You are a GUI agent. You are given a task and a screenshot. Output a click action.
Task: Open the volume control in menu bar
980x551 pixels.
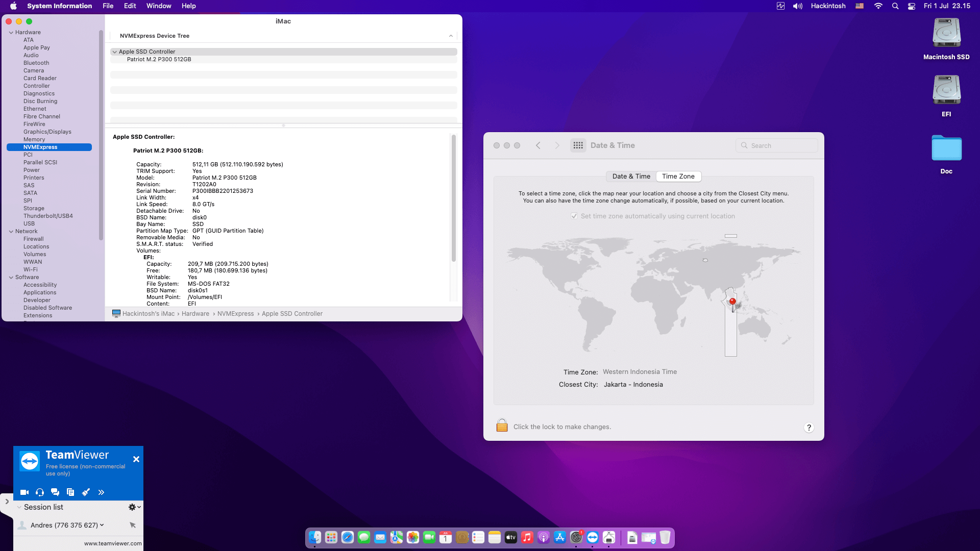pyautogui.click(x=798, y=6)
